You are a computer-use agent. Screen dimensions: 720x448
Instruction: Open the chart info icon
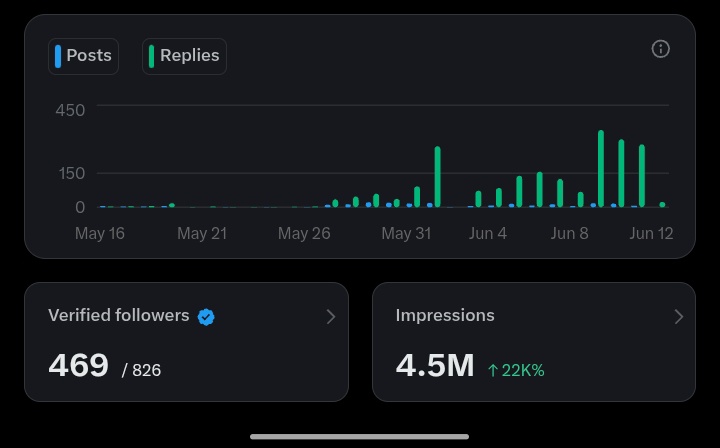660,49
